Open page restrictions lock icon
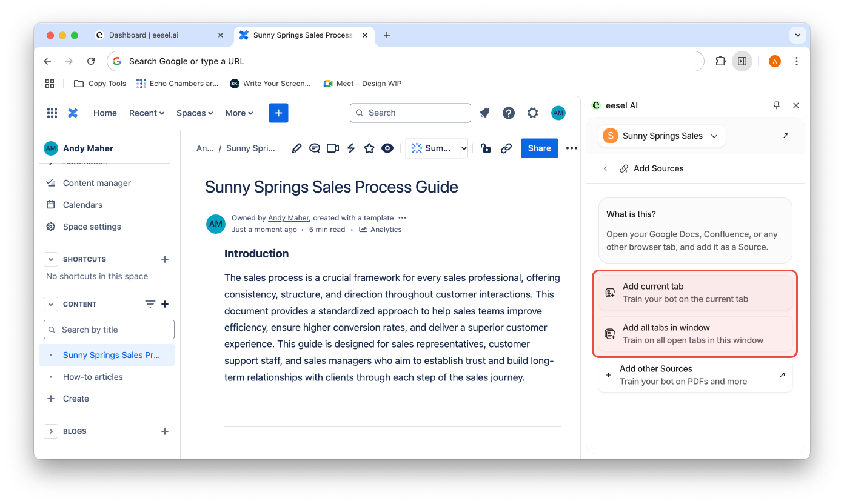844x504 pixels. coord(486,148)
